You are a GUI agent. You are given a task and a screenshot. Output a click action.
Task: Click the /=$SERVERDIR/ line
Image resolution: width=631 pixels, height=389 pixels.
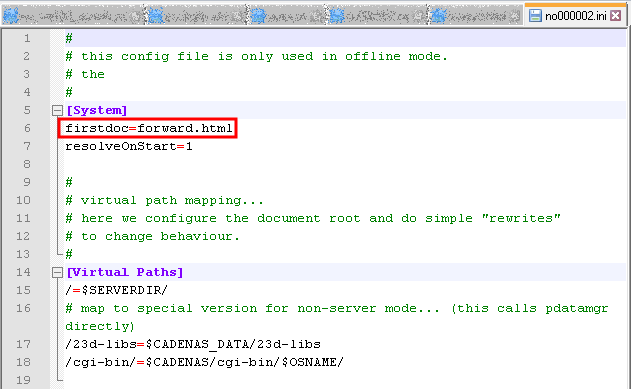coord(116,290)
